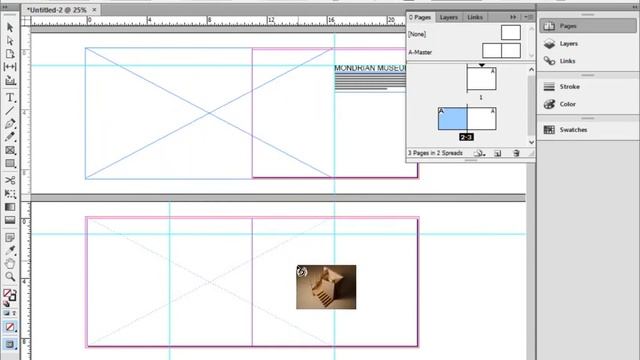Screen dimensions: 640x360
Task: Select the Note tool
Action: [x=10, y=237]
